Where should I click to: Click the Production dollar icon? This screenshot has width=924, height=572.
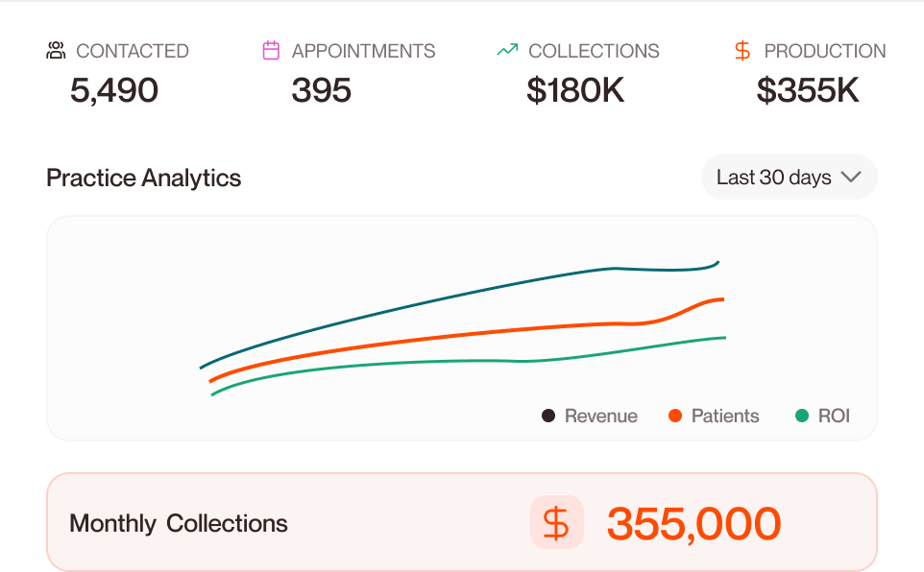pyautogui.click(x=741, y=50)
